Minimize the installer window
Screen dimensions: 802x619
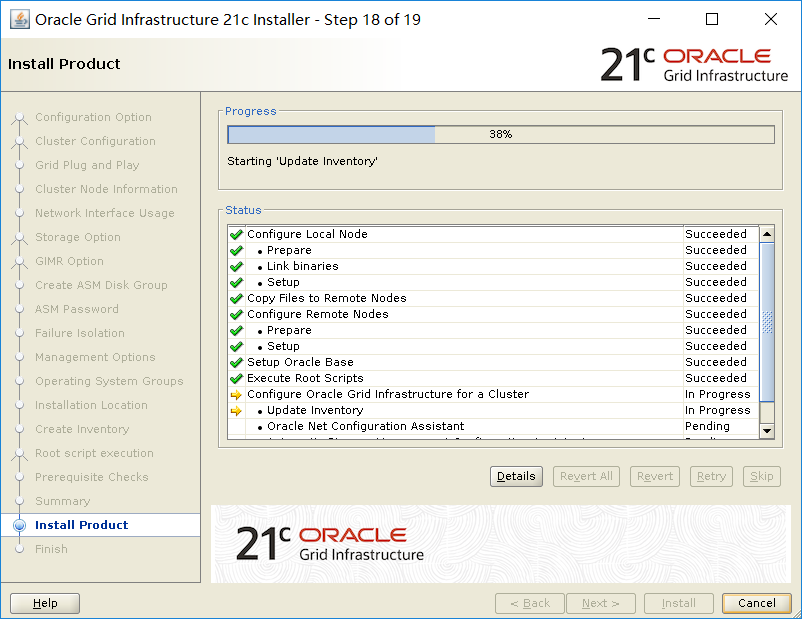(654, 19)
